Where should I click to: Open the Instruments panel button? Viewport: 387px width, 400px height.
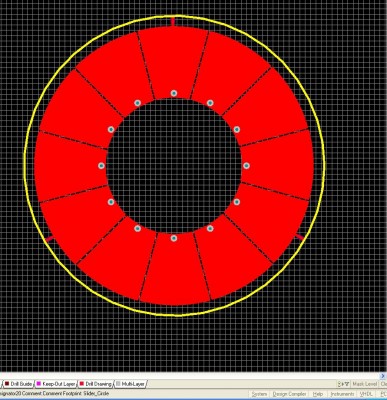tap(342, 394)
